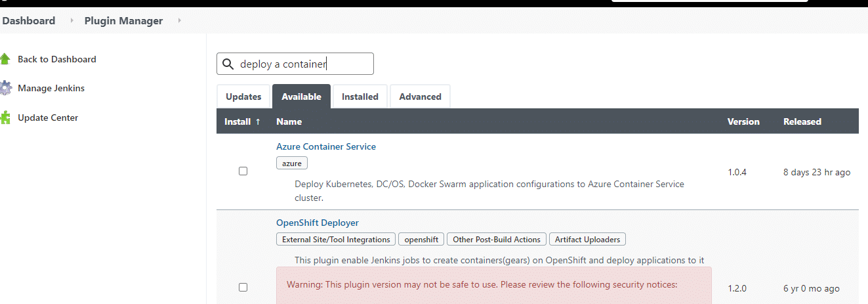Image resolution: width=868 pixels, height=304 pixels.
Task: Filter by External Site/Tool Integrations tag
Action: click(336, 240)
